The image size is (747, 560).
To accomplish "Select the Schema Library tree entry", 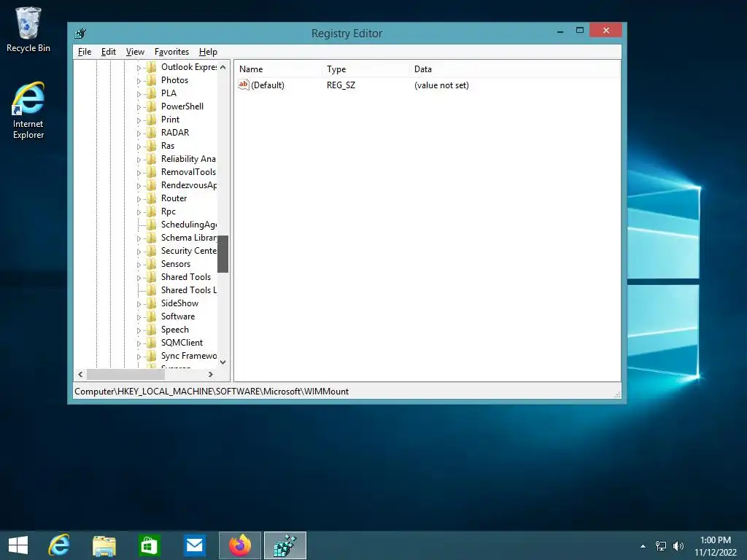I will tap(189, 238).
